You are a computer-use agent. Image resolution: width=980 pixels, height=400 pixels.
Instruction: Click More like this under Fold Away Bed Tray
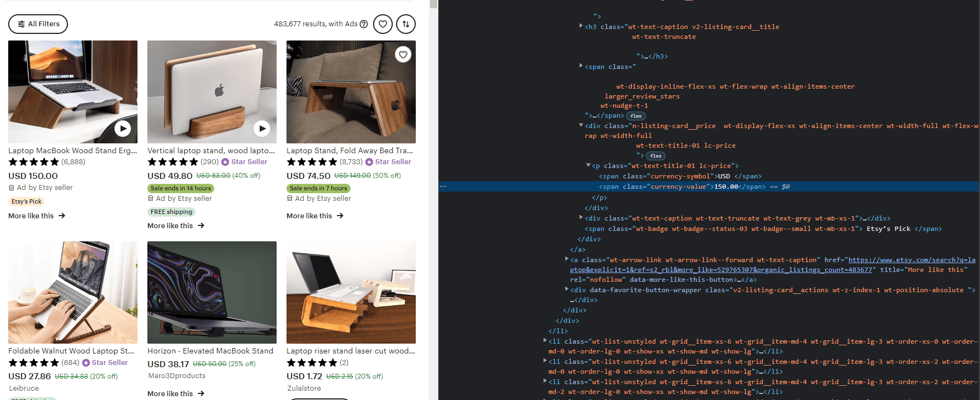(315, 216)
